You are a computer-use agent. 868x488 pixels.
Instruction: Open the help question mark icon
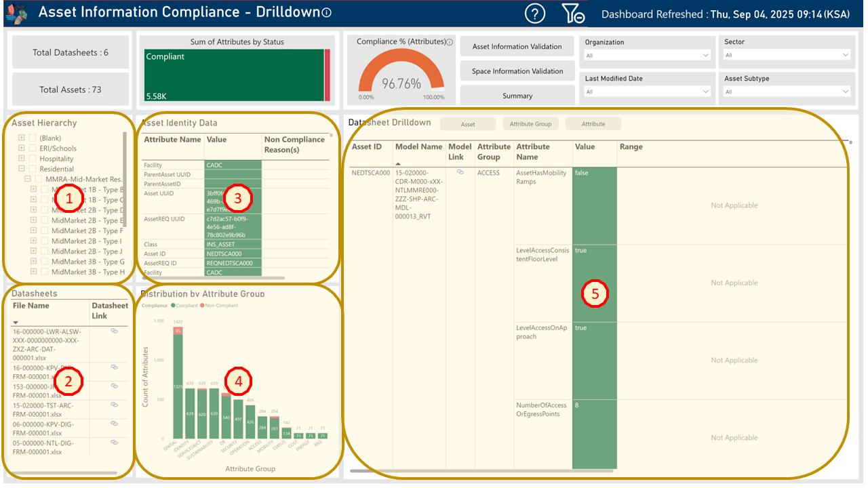coord(535,13)
